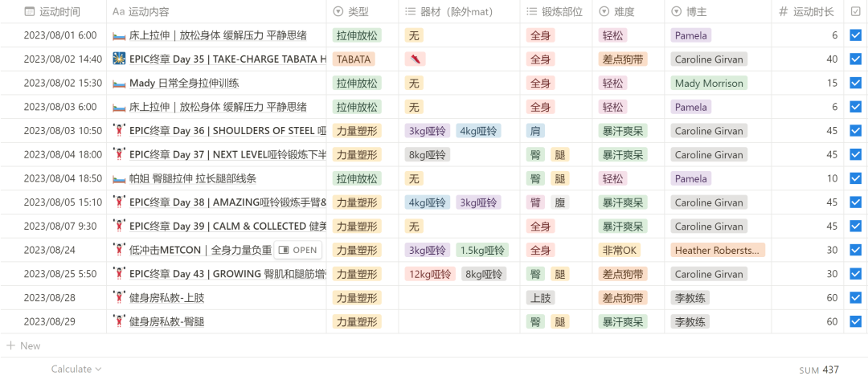This screenshot has width=868, height=384.
Task: Open the 健身房私教-上肢 page title
Action: coord(166,298)
